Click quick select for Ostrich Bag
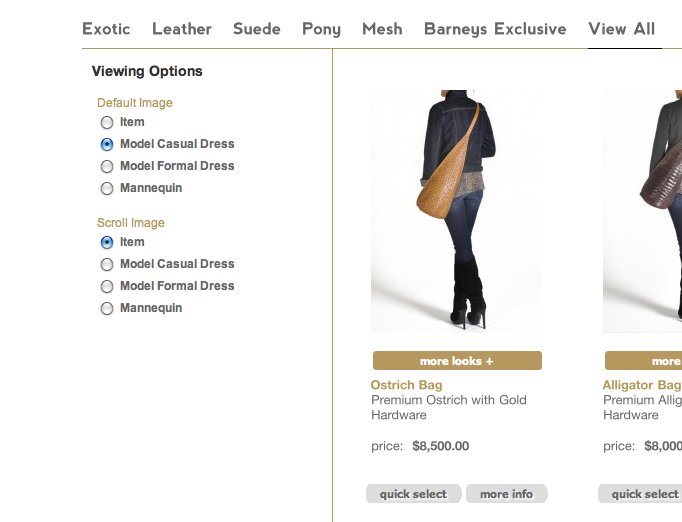The width and height of the screenshot is (682, 522). pyautogui.click(x=413, y=494)
